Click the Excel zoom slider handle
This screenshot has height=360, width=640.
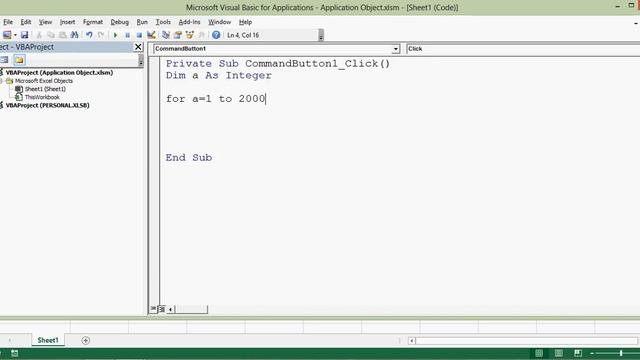[621, 353]
